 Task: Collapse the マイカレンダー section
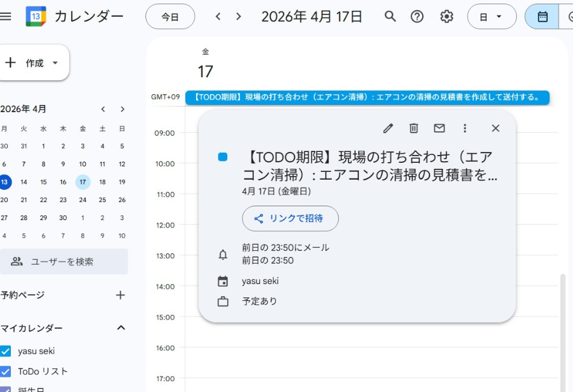(121, 327)
